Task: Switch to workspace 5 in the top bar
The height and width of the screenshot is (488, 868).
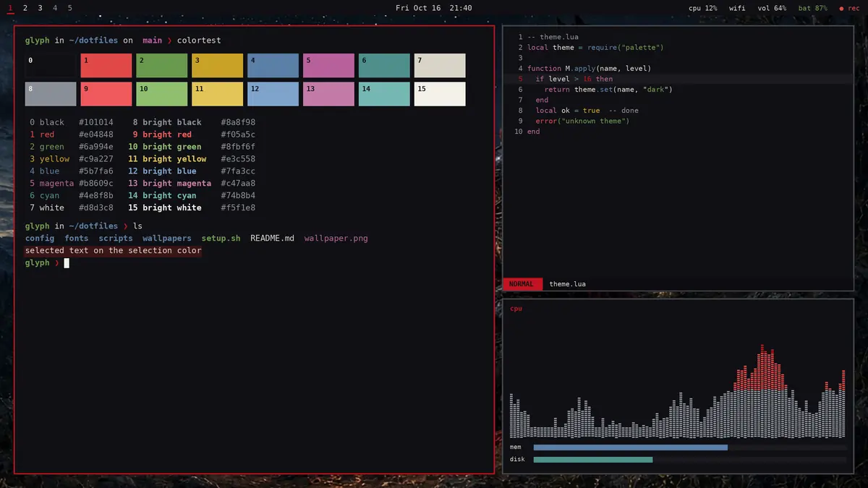Action: tap(70, 8)
